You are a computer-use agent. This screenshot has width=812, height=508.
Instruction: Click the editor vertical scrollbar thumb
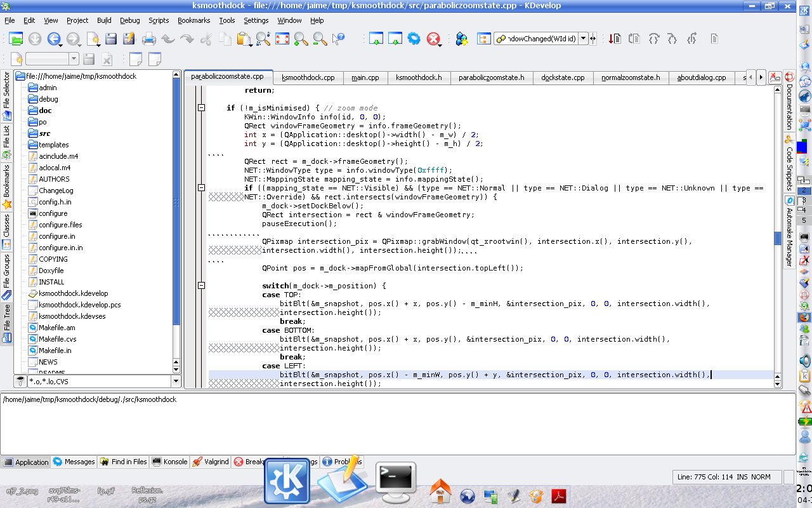pos(777,238)
